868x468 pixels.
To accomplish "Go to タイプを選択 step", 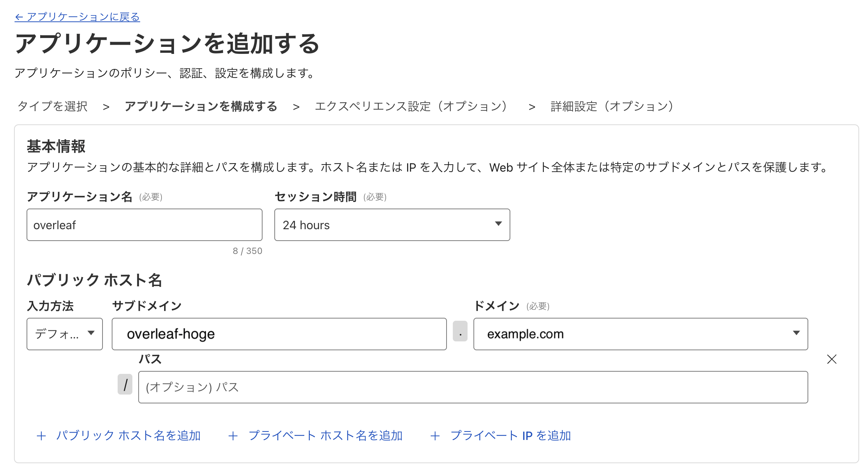I will point(53,106).
